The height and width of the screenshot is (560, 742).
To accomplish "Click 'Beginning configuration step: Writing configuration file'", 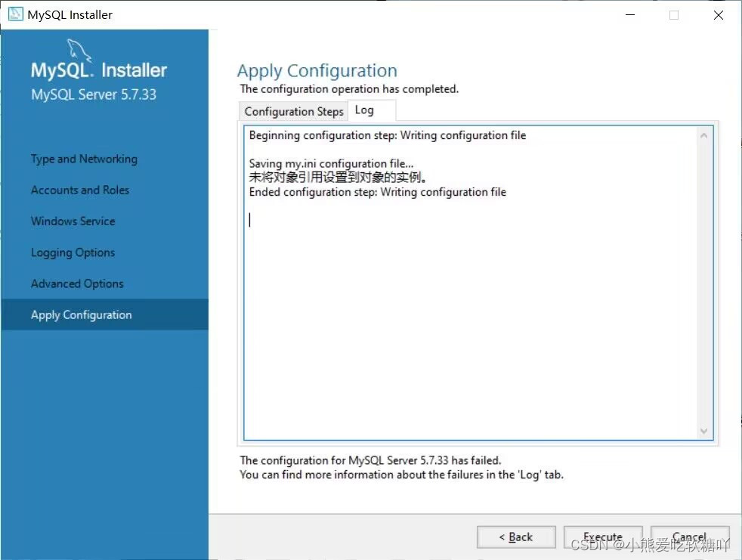I will tap(388, 135).
